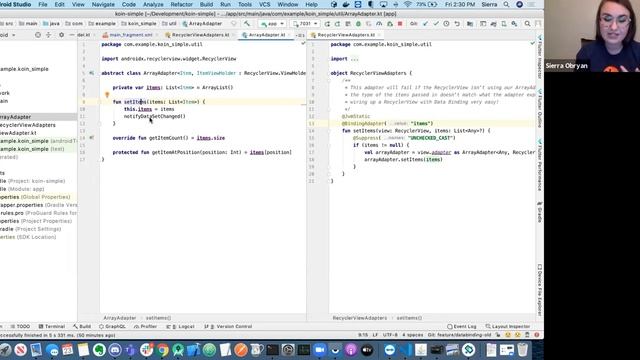Switch to RecyclerViewAdapters.kt tab in left editor

(x=200, y=35)
